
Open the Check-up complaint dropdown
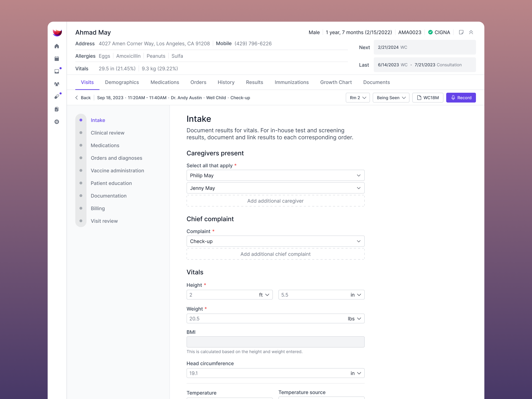point(275,241)
